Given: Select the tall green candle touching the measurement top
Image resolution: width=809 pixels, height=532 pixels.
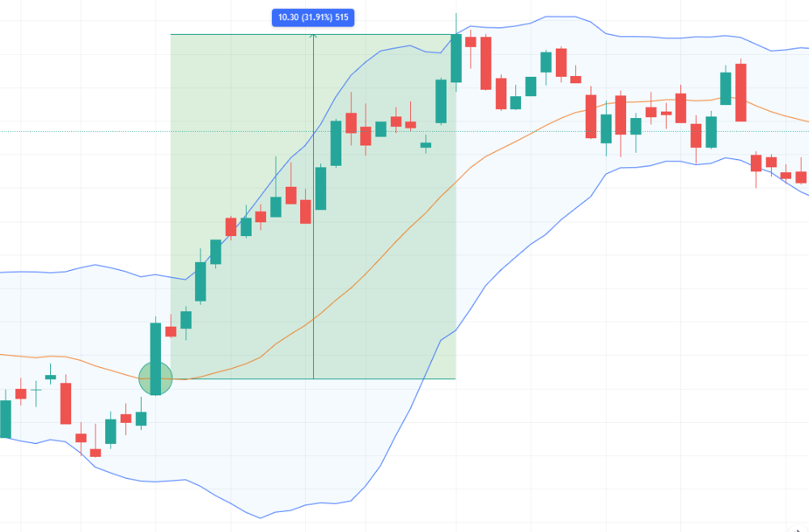Looking at the screenshot, I should (456, 58).
